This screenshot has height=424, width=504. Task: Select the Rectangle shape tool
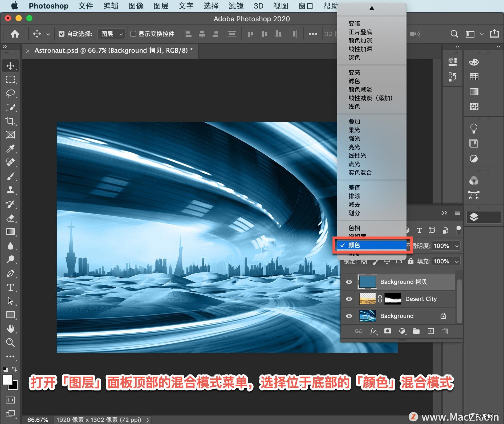pos(10,315)
